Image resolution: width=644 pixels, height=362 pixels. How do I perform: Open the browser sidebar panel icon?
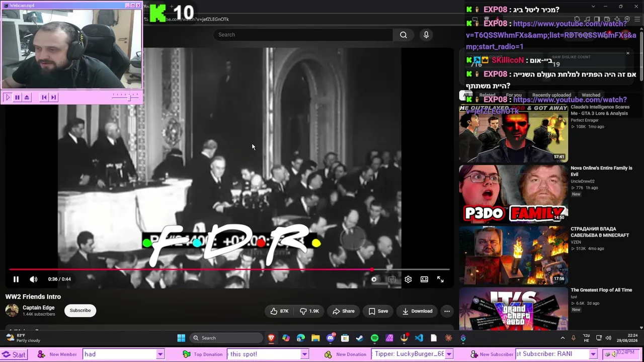coord(597,19)
